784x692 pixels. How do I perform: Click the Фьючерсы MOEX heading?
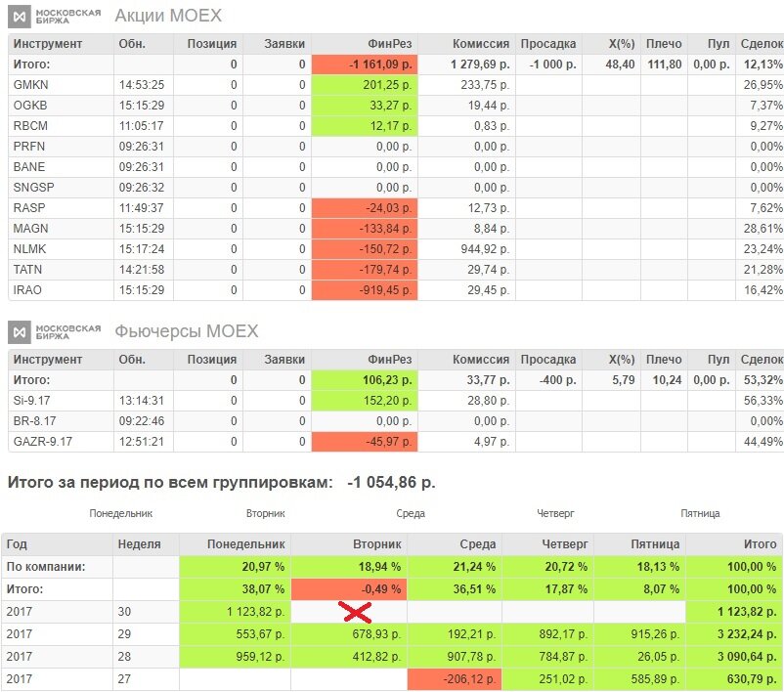pyautogui.click(x=187, y=331)
